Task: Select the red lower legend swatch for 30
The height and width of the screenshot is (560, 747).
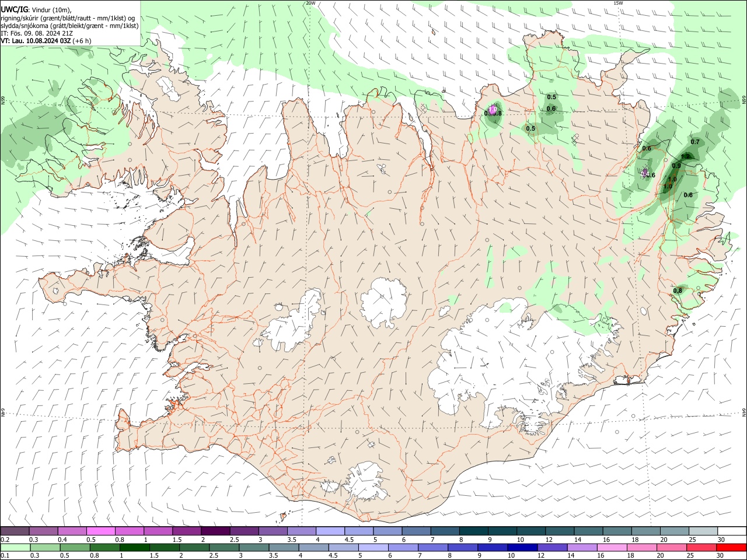Action: click(732, 547)
